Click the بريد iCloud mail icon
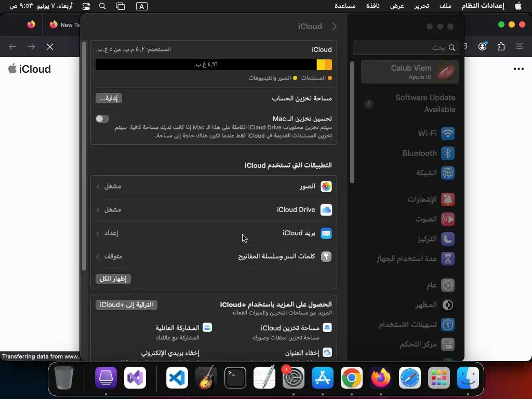The width and height of the screenshot is (532, 399). (326, 233)
